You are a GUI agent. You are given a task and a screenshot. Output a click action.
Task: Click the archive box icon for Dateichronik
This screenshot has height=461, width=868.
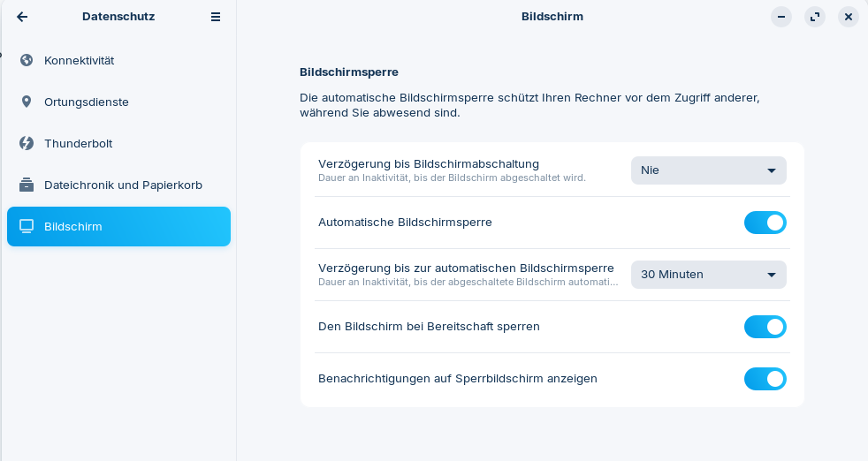[26, 185]
